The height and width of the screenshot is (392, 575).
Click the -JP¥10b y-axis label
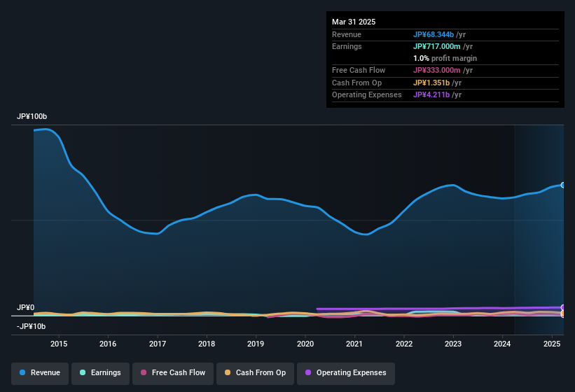32,326
